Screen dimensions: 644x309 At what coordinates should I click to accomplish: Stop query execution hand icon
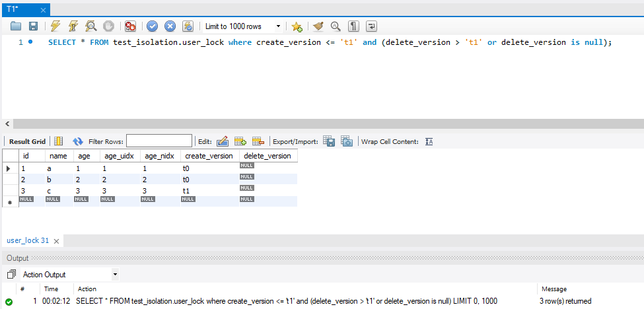(x=108, y=26)
